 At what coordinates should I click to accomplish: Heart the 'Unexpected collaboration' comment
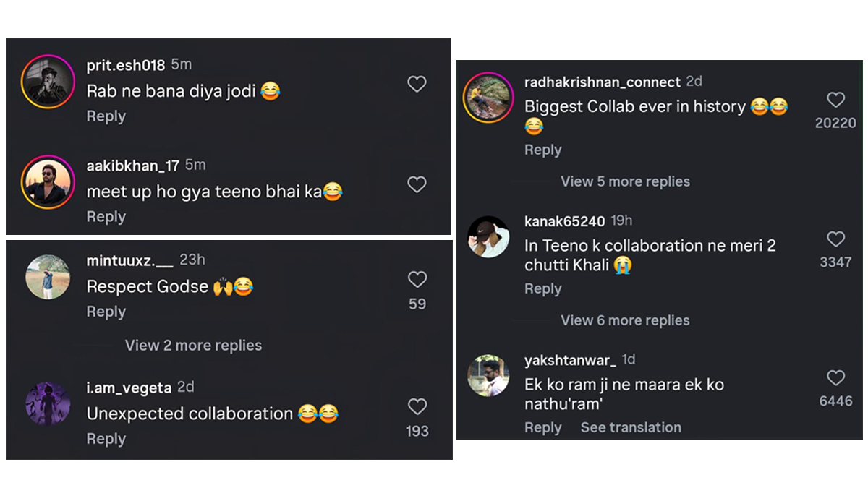pyautogui.click(x=417, y=406)
